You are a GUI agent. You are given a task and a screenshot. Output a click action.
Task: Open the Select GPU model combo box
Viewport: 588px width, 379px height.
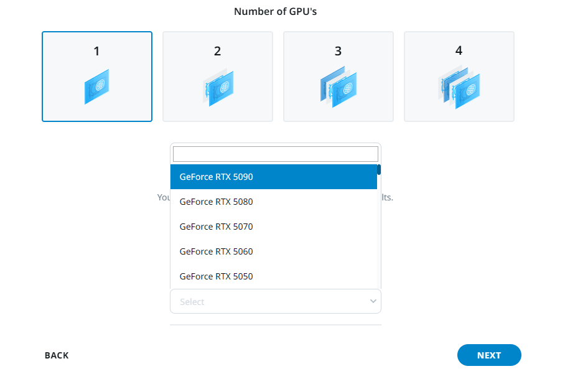[268, 302]
